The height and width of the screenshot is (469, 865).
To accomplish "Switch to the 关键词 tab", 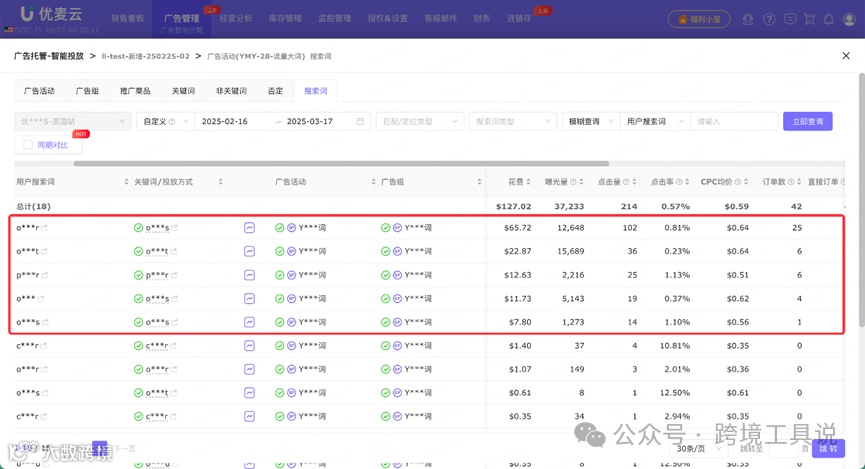I will [183, 91].
